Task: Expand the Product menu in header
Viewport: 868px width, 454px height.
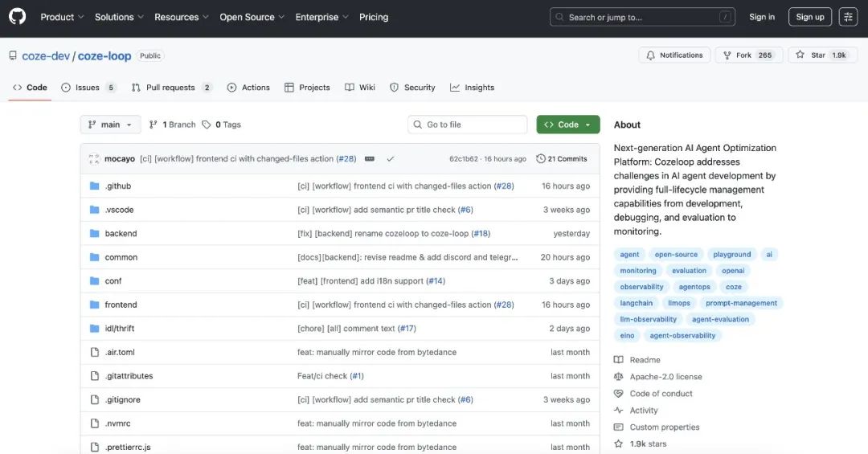Action: (62, 17)
